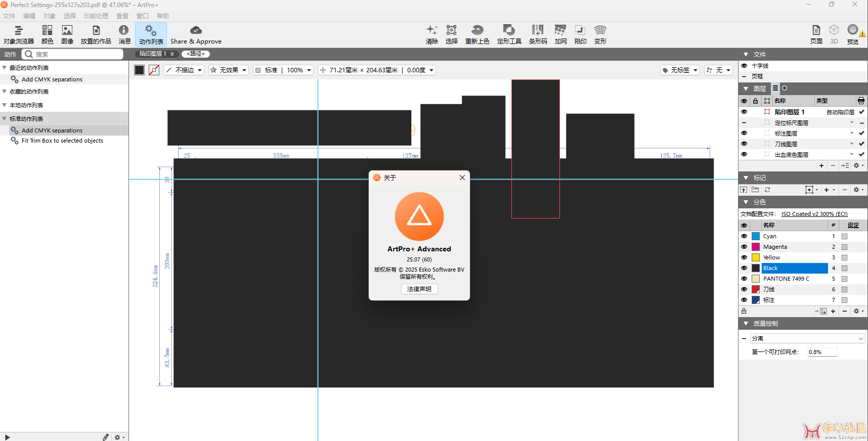
Task: Open the 不描边 stroke dropdown
Action: pos(184,70)
